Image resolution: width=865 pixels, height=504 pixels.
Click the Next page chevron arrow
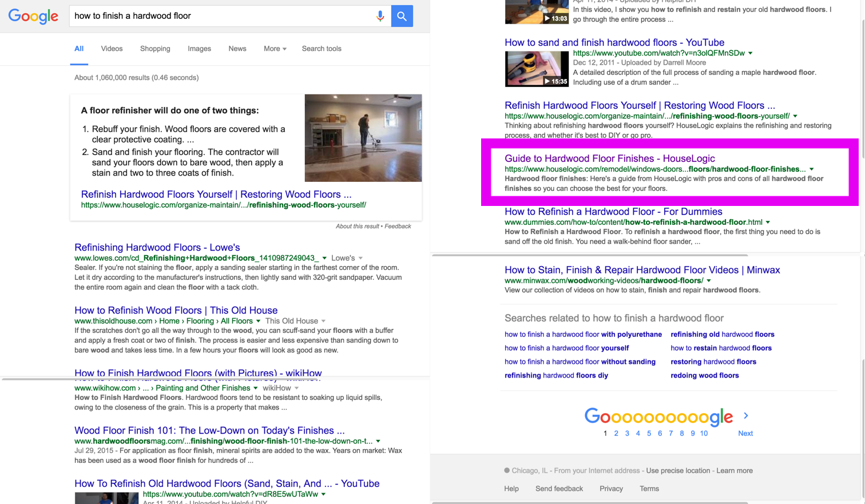[x=745, y=416]
